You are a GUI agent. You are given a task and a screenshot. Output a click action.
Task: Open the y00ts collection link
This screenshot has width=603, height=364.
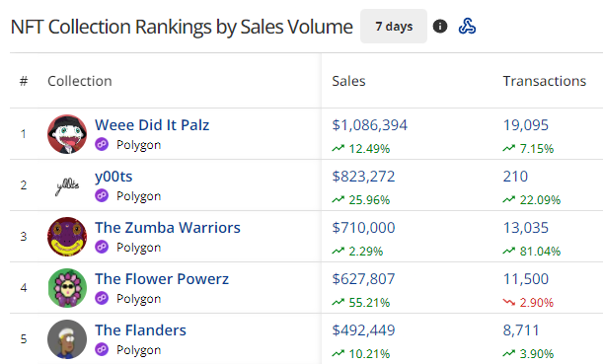[x=113, y=177]
